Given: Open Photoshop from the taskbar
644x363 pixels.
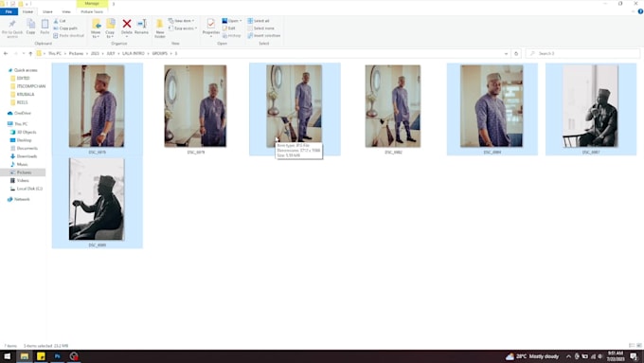Looking at the screenshot, I should pos(58,356).
